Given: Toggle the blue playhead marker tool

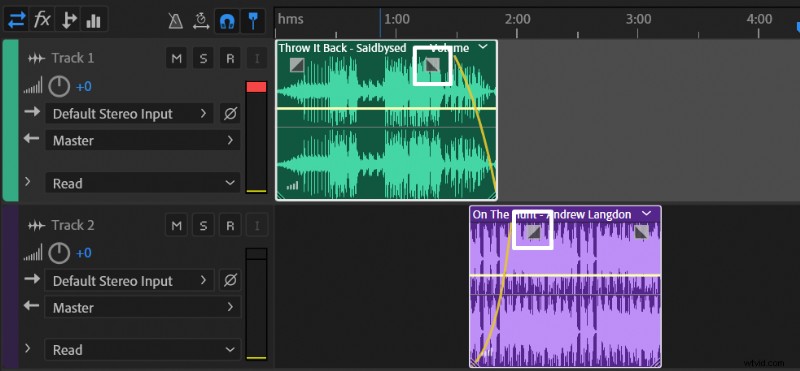Looking at the screenshot, I should tap(252, 21).
